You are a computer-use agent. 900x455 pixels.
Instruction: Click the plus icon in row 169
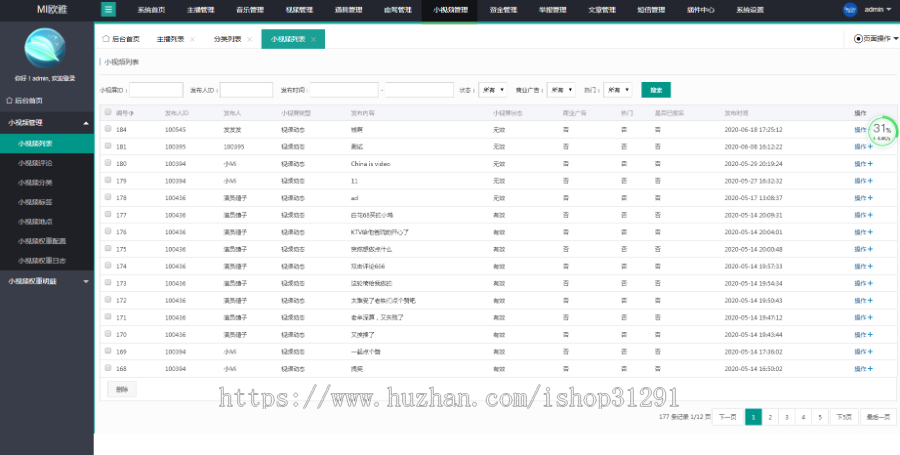tap(870, 352)
